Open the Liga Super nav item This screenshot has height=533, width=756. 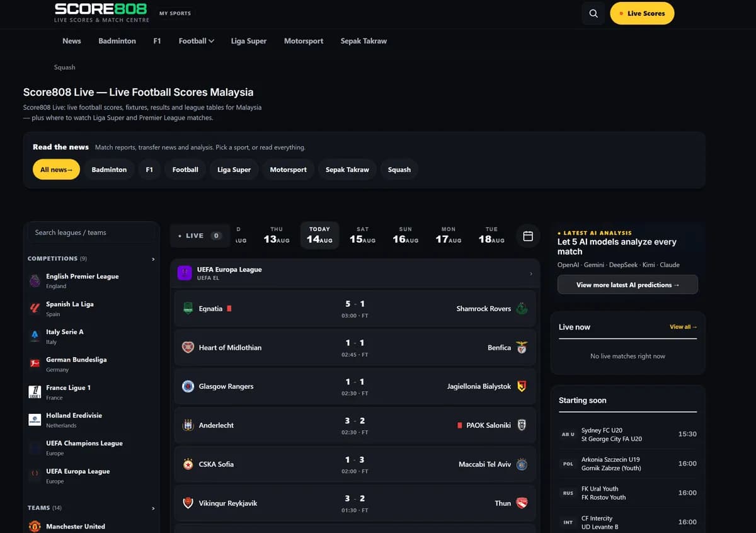(249, 41)
